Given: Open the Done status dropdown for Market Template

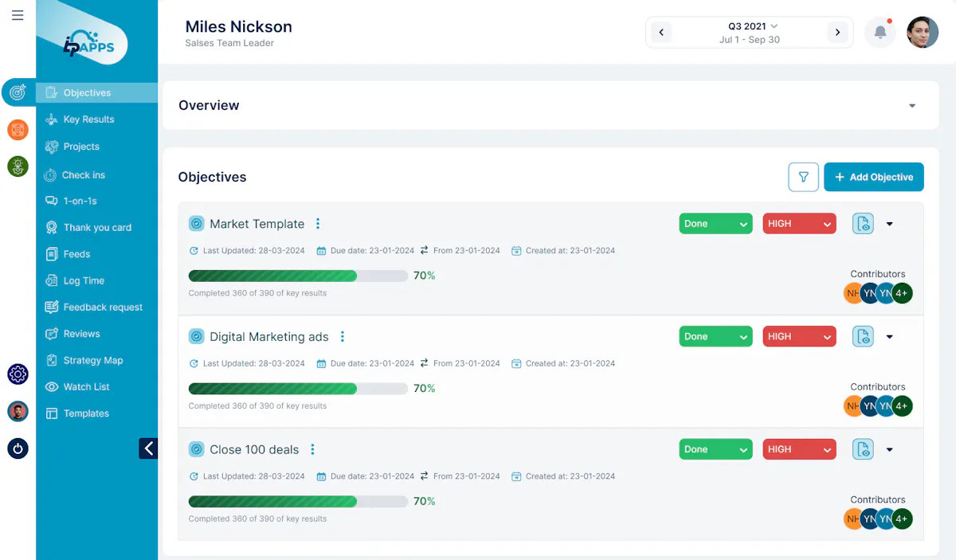Looking at the screenshot, I should click(x=715, y=224).
